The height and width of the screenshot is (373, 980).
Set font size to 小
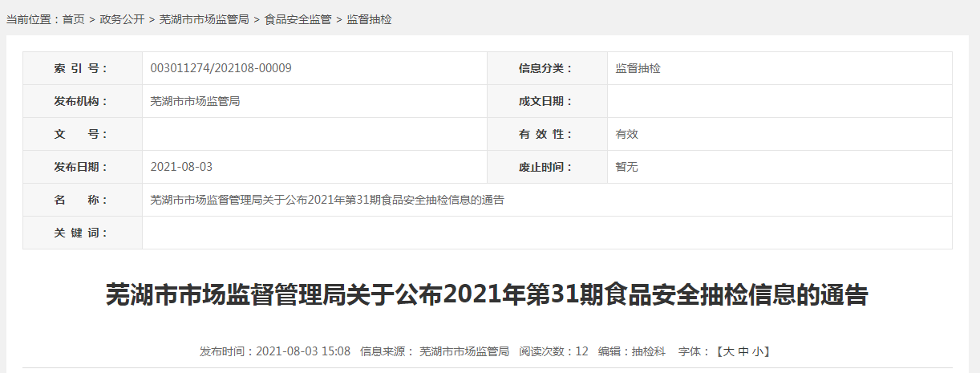[758, 351]
